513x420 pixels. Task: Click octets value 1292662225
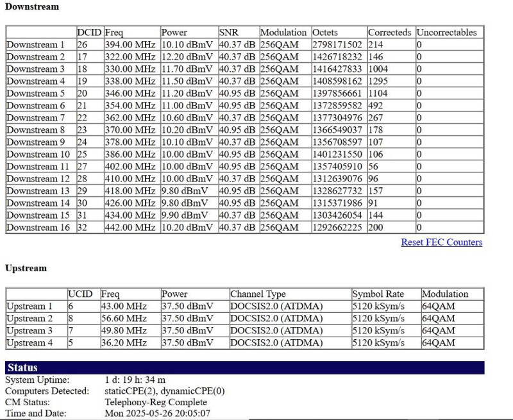337,228
